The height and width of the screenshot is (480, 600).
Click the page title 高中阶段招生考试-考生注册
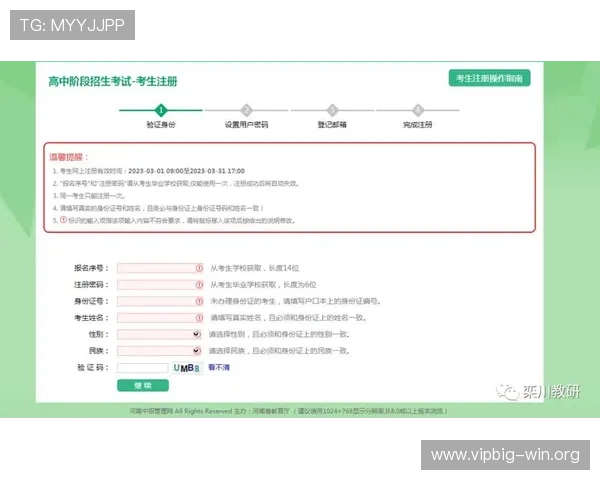pos(113,82)
